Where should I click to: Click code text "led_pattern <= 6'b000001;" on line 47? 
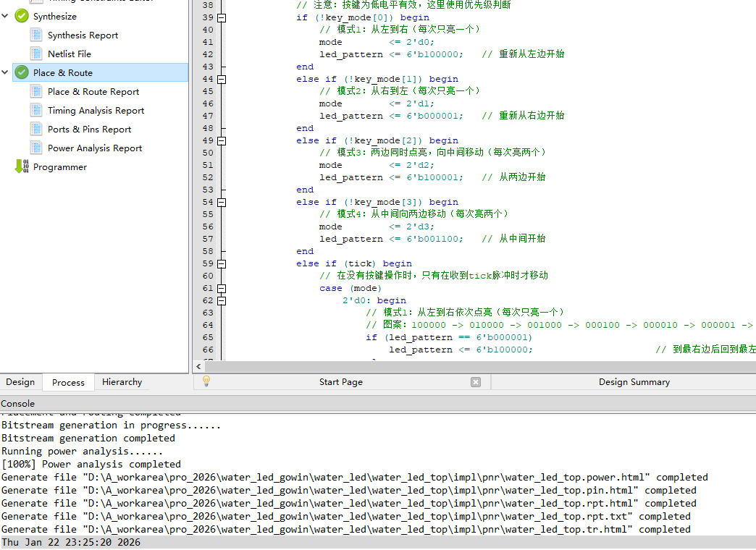coord(391,117)
